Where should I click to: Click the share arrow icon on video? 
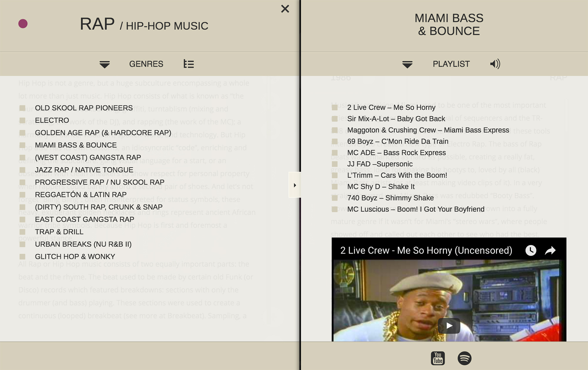(x=550, y=250)
